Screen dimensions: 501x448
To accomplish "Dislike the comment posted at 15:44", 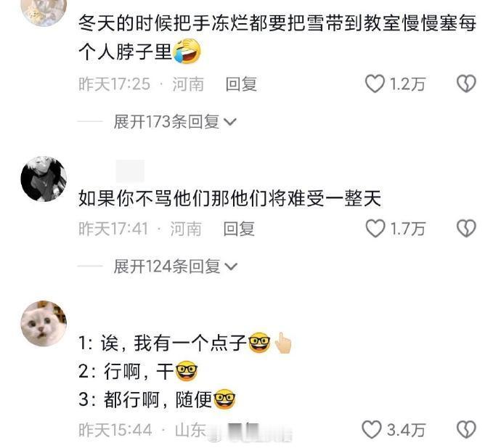I will pyautogui.click(x=466, y=429).
